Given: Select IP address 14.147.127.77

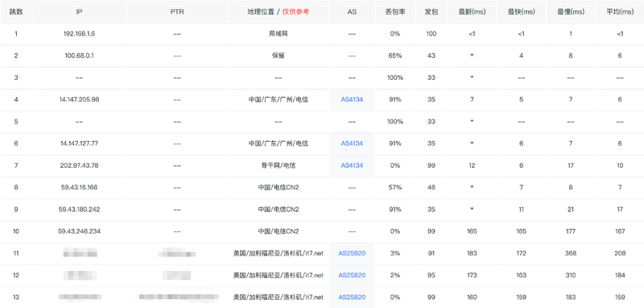Looking at the screenshot, I should pos(79,144).
